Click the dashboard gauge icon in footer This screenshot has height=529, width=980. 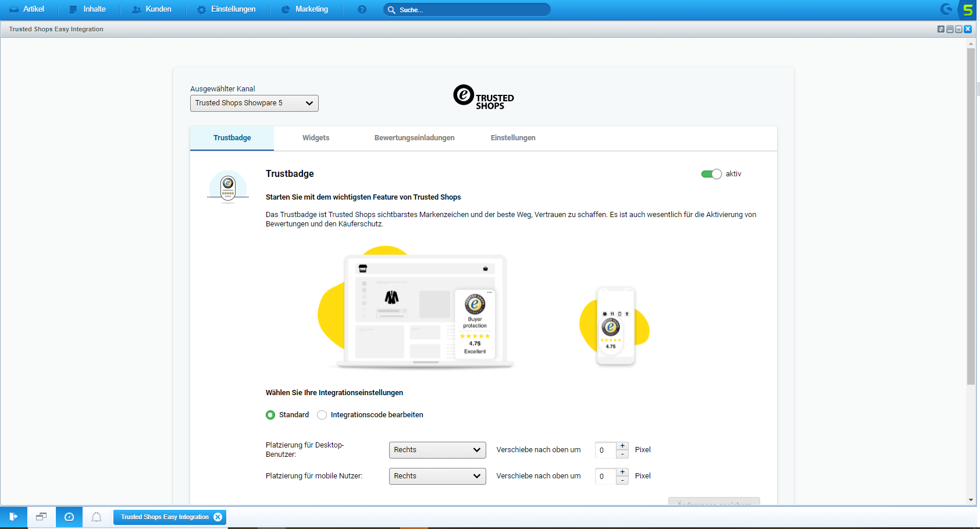(69, 517)
